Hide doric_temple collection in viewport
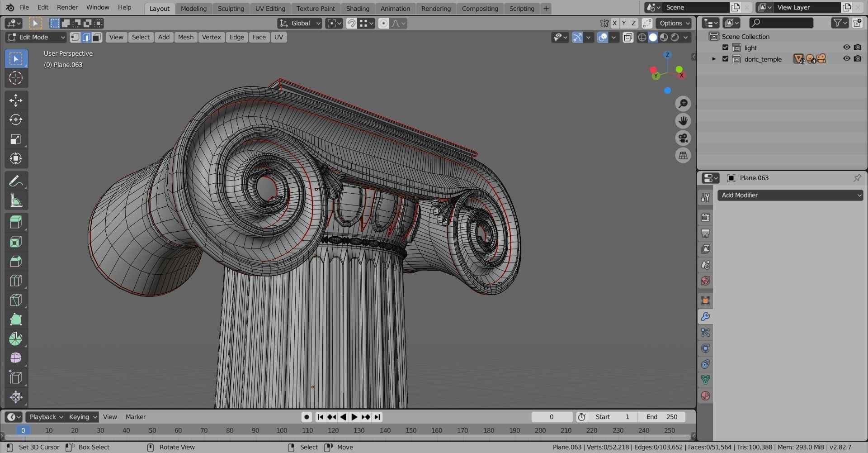 847,58
